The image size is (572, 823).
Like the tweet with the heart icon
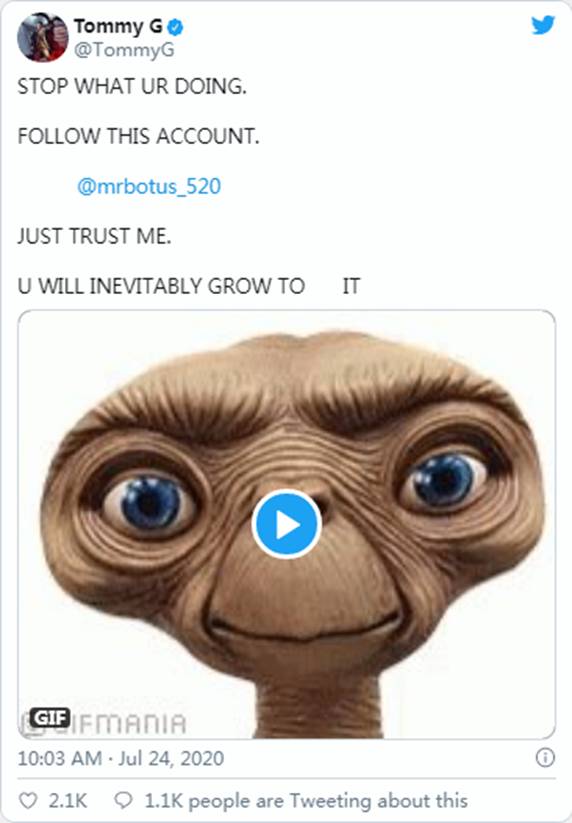(28, 801)
